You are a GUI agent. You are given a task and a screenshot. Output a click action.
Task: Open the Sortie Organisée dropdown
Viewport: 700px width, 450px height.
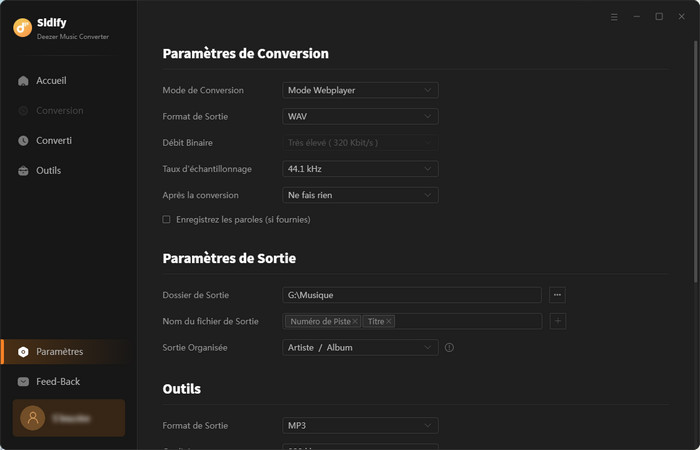360,348
